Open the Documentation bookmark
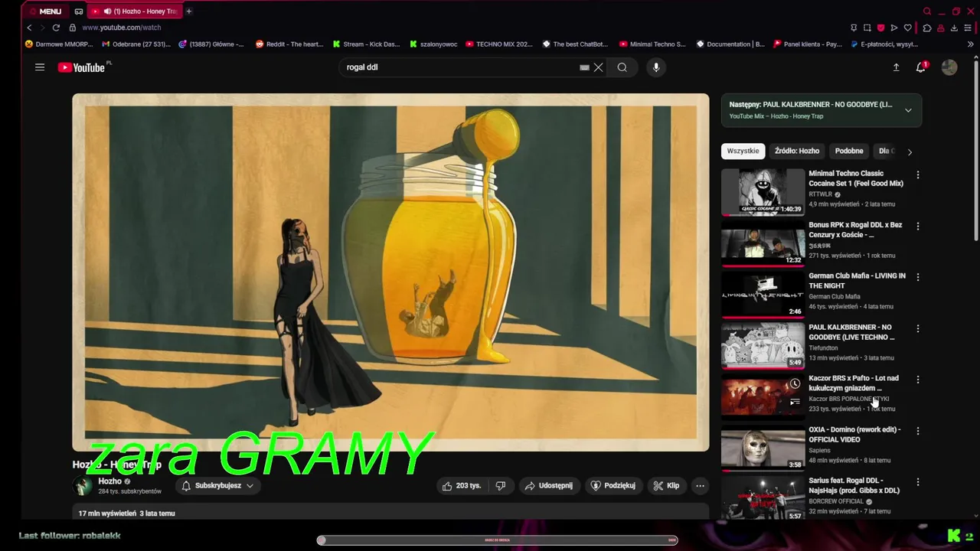 (x=730, y=44)
